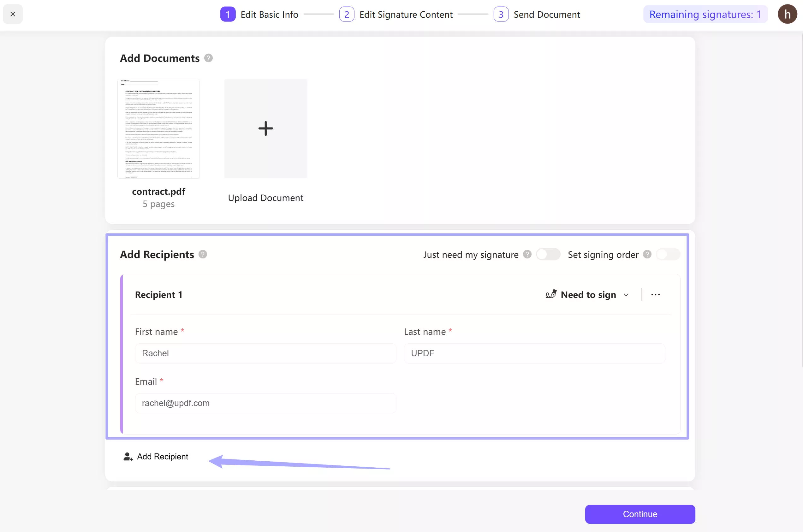Click the signing pen icon for Recipient 1
The width and height of the screenshot is (803, 532).
click(x=550, y=294)
